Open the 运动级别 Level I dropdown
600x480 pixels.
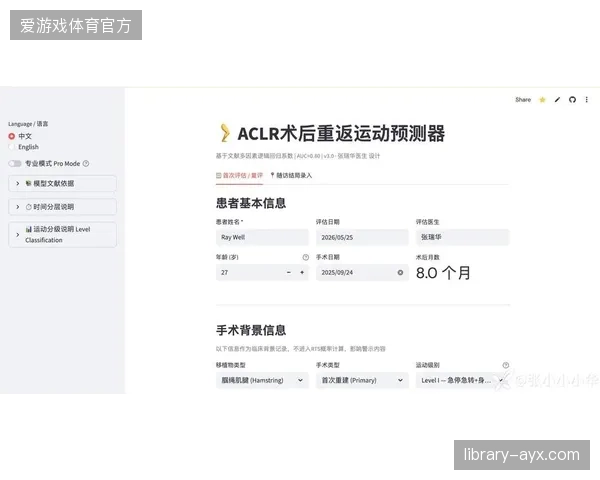pos(463,380)
